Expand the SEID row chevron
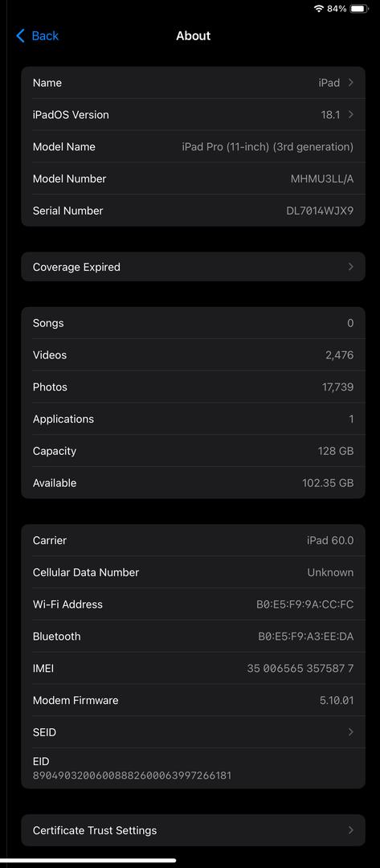The width and height of the screenshot is (380, 868). 351,732
